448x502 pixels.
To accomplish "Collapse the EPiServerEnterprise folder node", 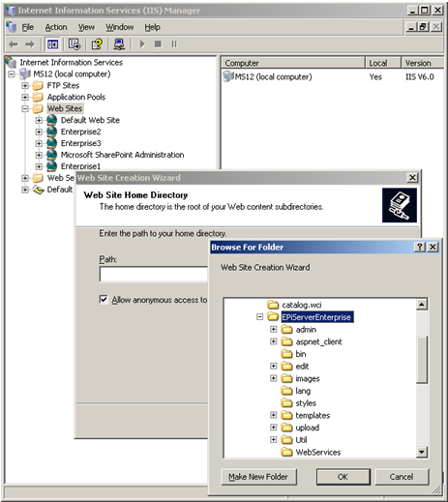I will [x=259, y=317].
